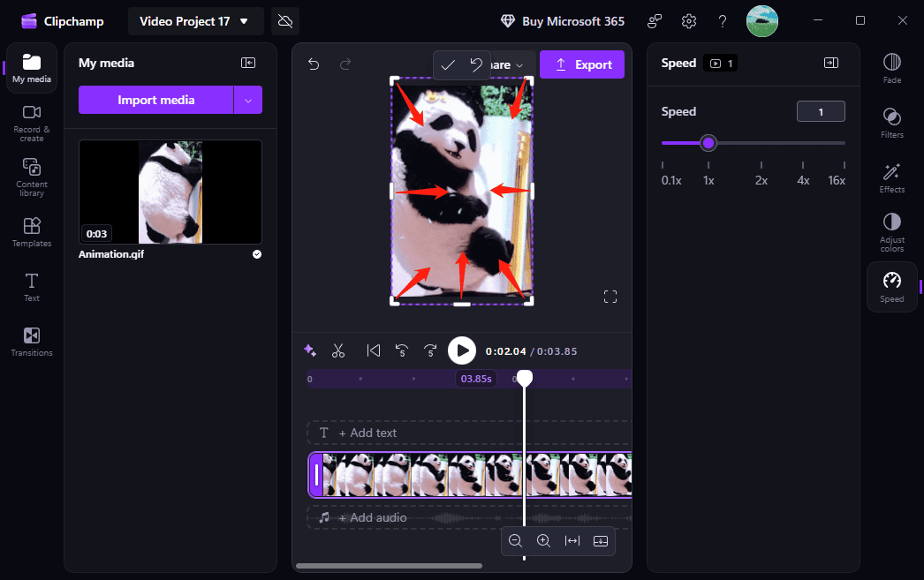Fit timeline to screen

click(572, 541)
